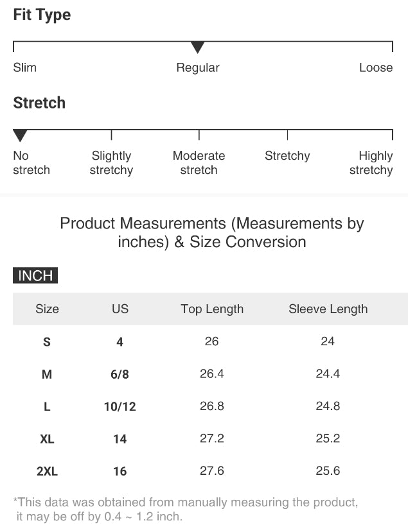The height and width of the screenshot is (532, 408).
Task: Select the 2XL size row label
Action: (47, 472)
